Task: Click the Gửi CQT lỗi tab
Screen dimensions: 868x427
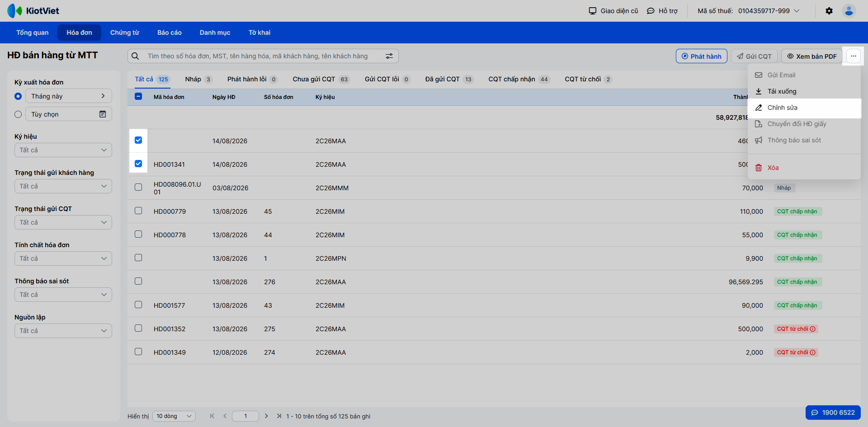Action: 387,79
